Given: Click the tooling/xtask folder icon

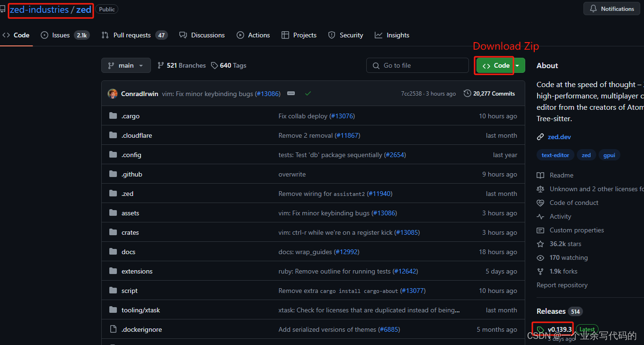Looking at the screenshot, I should point(113,310).
